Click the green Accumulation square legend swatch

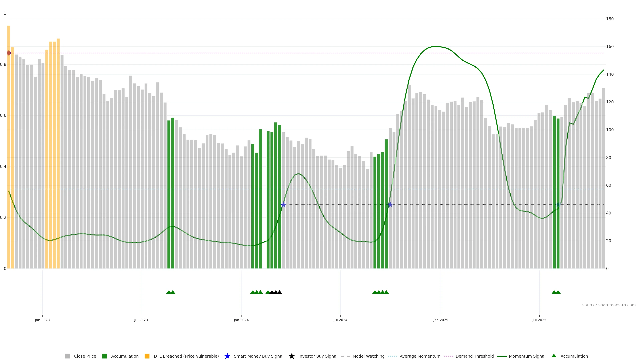[x=104, y=356]
